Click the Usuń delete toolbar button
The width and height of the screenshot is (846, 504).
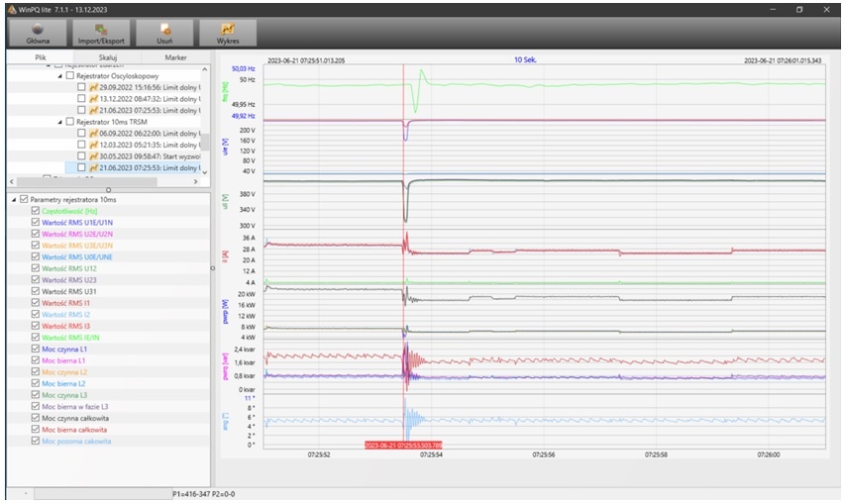164,34
